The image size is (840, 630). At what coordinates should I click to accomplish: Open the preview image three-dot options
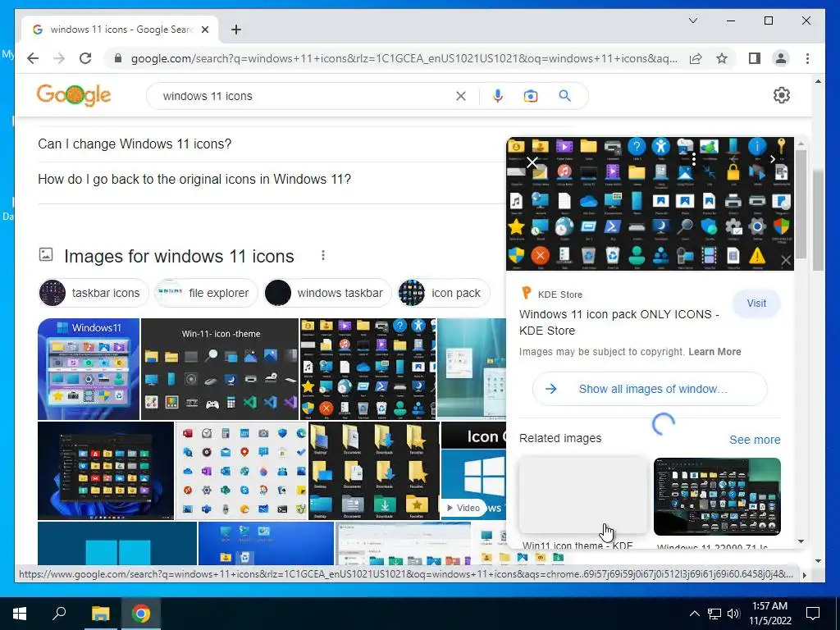(x=693, y=159)
